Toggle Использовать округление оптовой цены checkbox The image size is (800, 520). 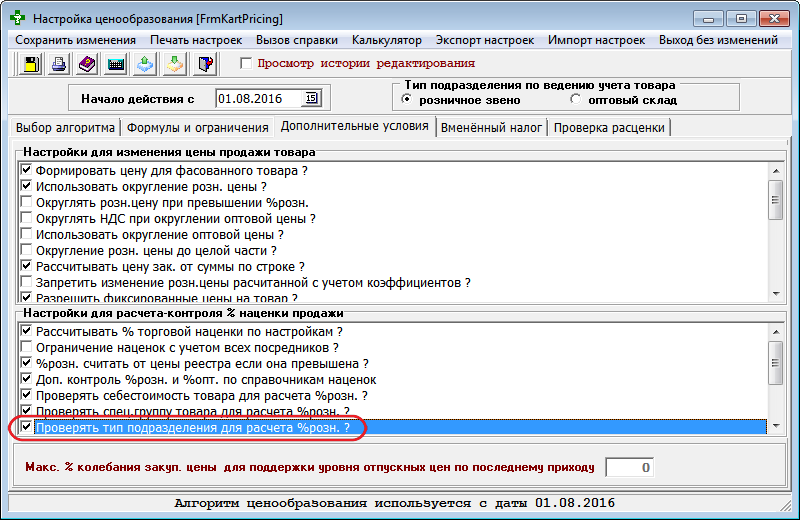click(27, 234)
